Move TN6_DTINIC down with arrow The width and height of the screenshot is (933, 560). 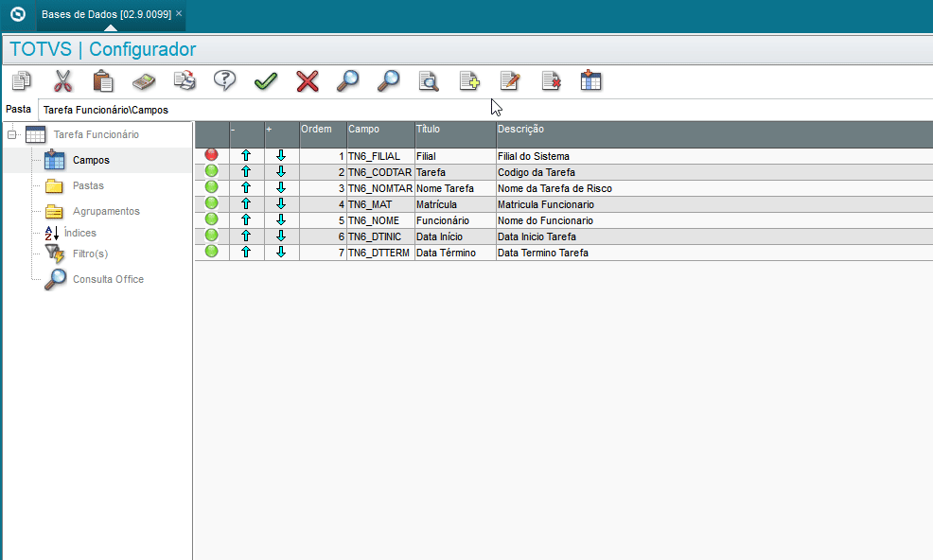(x=281, y=236)
